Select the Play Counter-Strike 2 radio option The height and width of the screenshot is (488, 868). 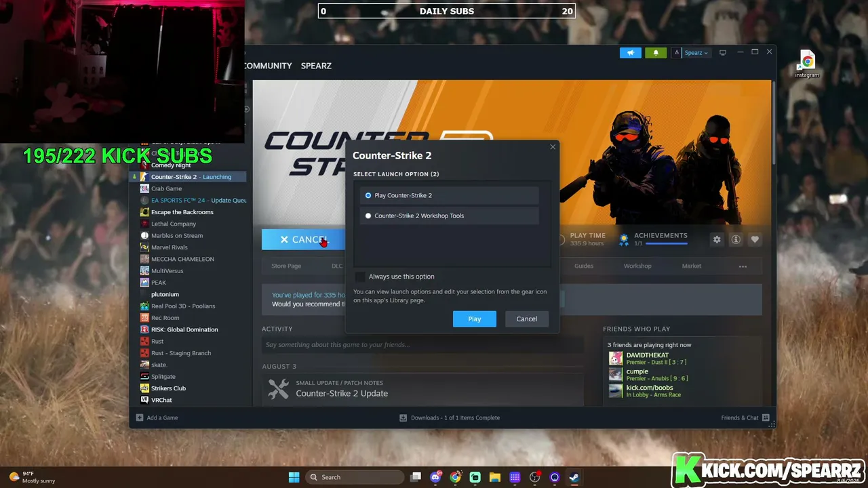[368, 195]
